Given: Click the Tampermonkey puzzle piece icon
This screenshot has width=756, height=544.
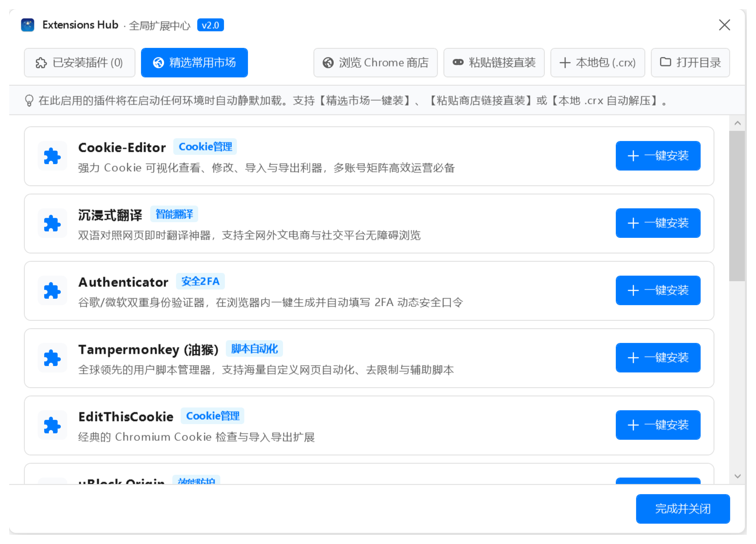Looking at the screenshot, I should coord(52,358).
